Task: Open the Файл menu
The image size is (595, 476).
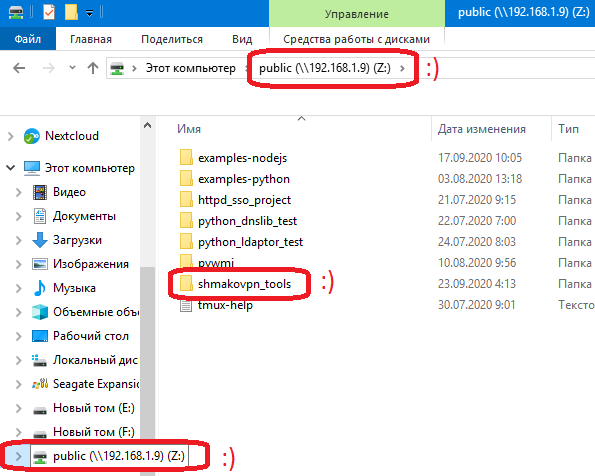Action: [28, 39]
